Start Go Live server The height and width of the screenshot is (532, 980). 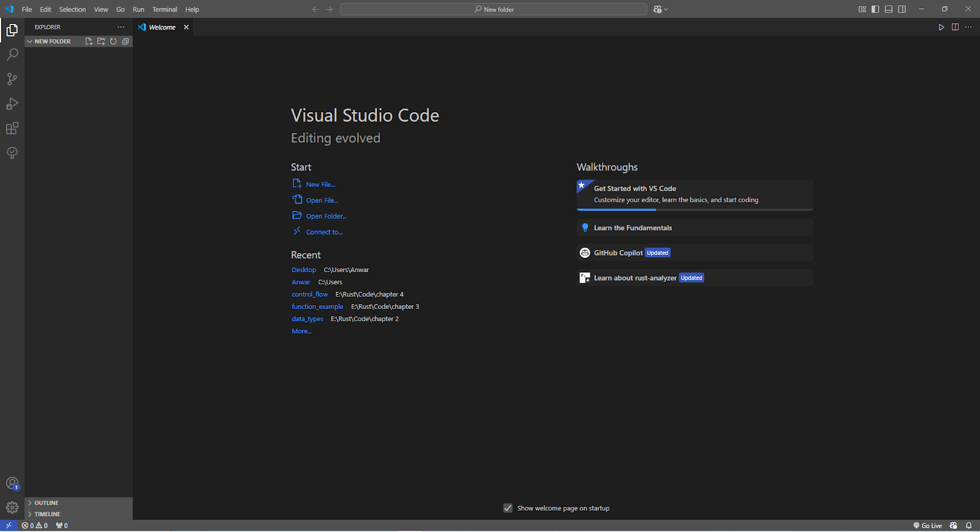(x=927, y=525)
